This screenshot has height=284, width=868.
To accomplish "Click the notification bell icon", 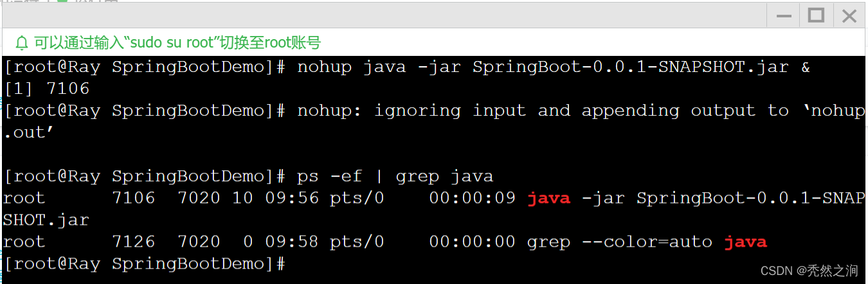I will pos(22,43).
